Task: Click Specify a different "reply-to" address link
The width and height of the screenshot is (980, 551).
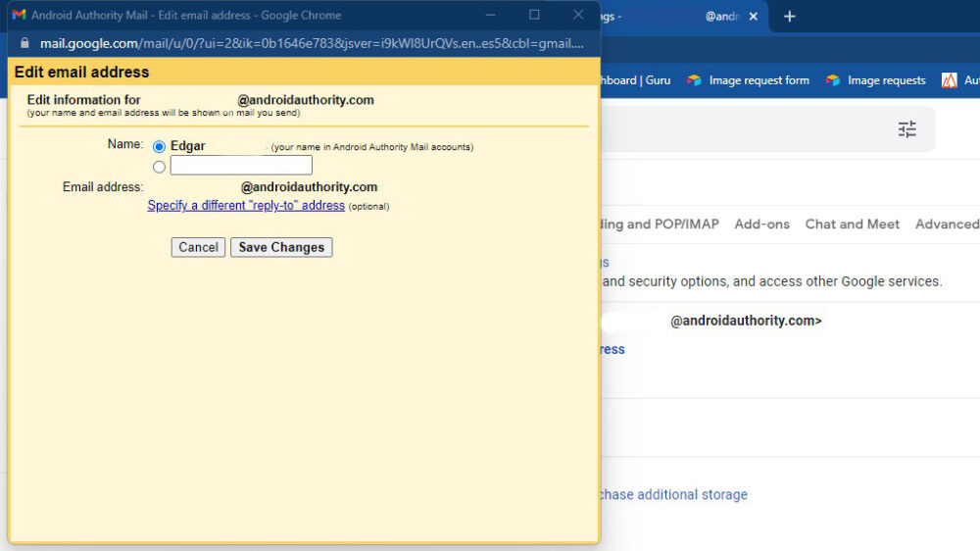Action: (246, 206)
